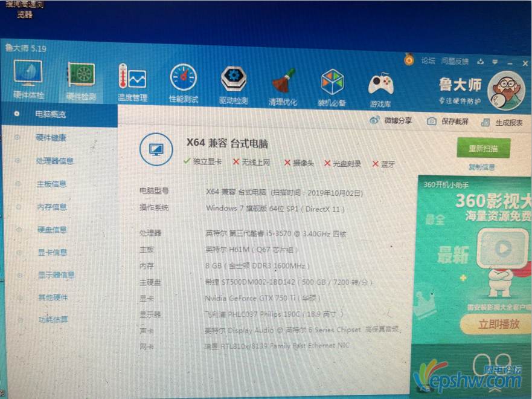The height and width of the screenshot is (399, 532).
Task: Click the 光盘刻录 feature indicator
Action: pos(342,164)
